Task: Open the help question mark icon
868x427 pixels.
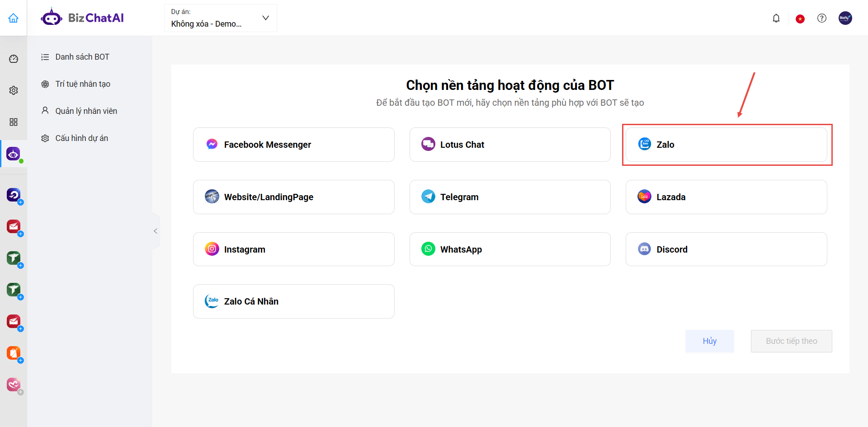Action: click(822, 18)
